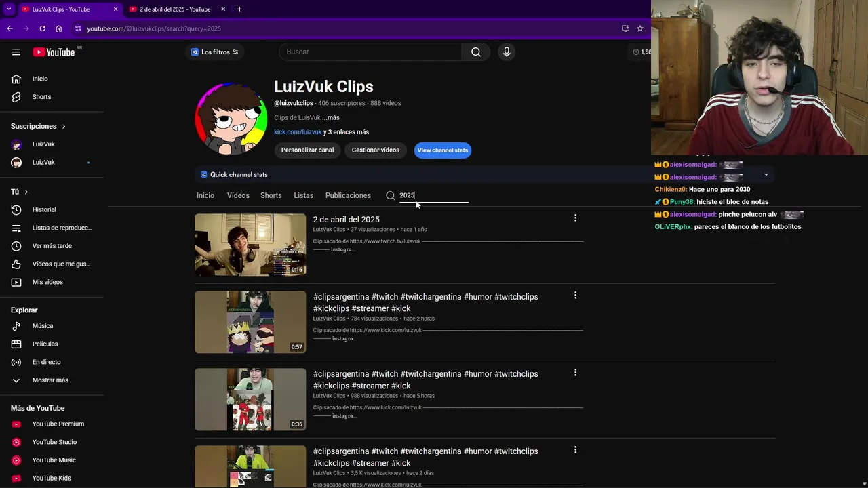Click Gestionar vídeos button

376,150
